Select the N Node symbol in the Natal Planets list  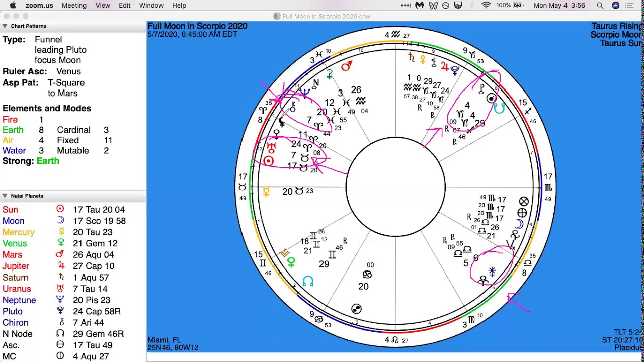point(60,334)
